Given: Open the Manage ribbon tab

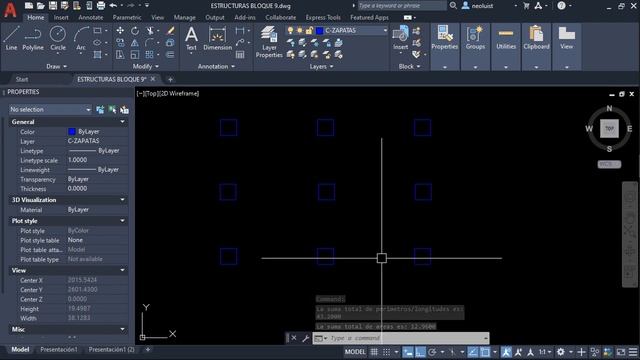Looking at the screenshot, I should (184, 18).
